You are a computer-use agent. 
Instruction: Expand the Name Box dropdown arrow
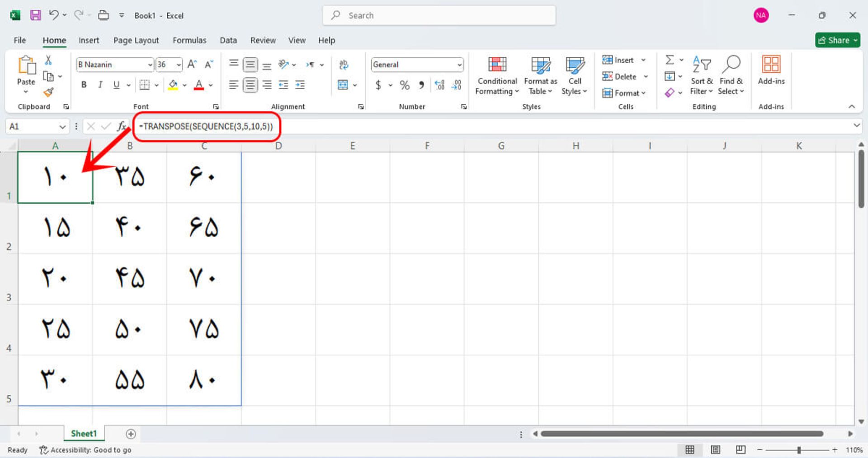tap(62, 127)
